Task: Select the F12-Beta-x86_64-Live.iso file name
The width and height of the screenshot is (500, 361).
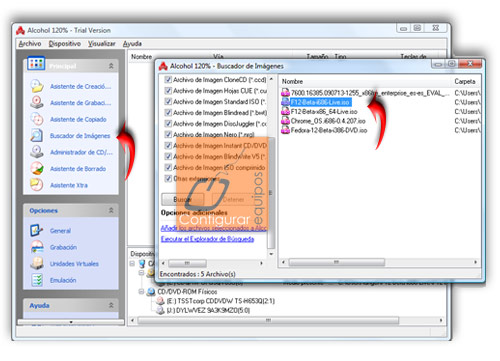Action: tap(324, 112)
